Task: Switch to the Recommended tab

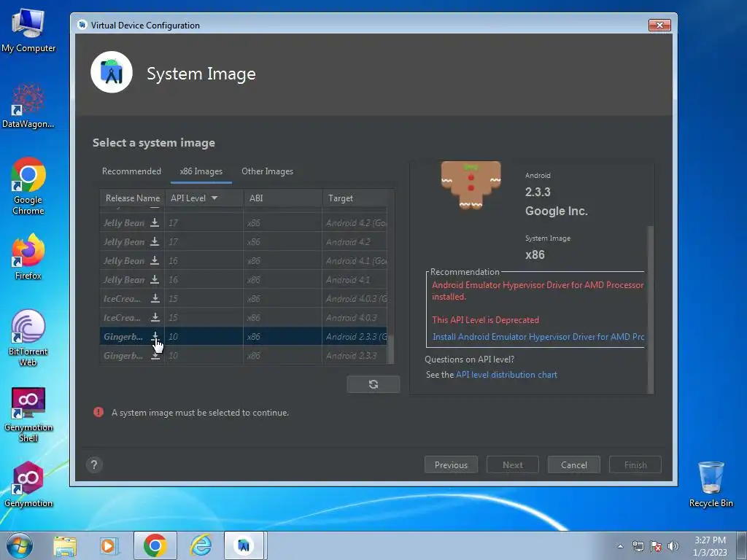Action: 131,171
